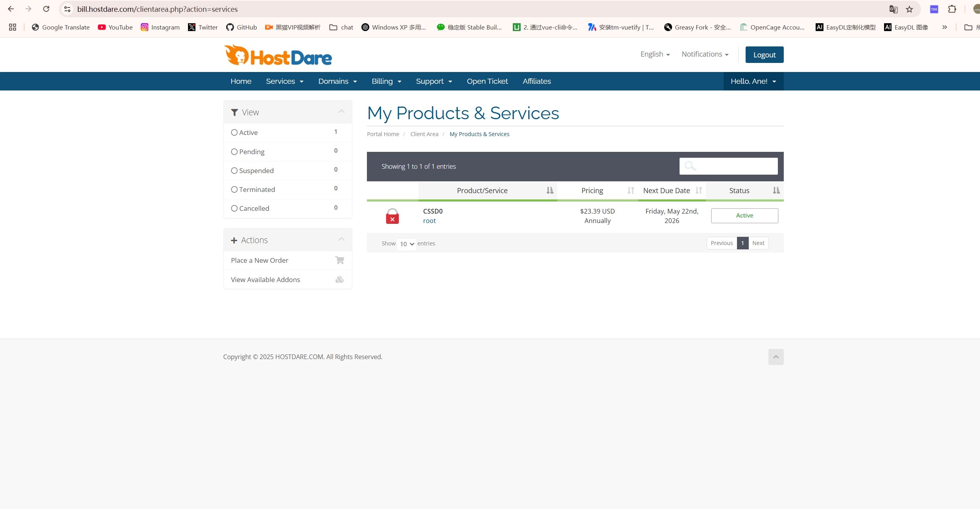Click the red padlock SSL status icon
This screenshot has height=509, width=980.
(392, 216)
